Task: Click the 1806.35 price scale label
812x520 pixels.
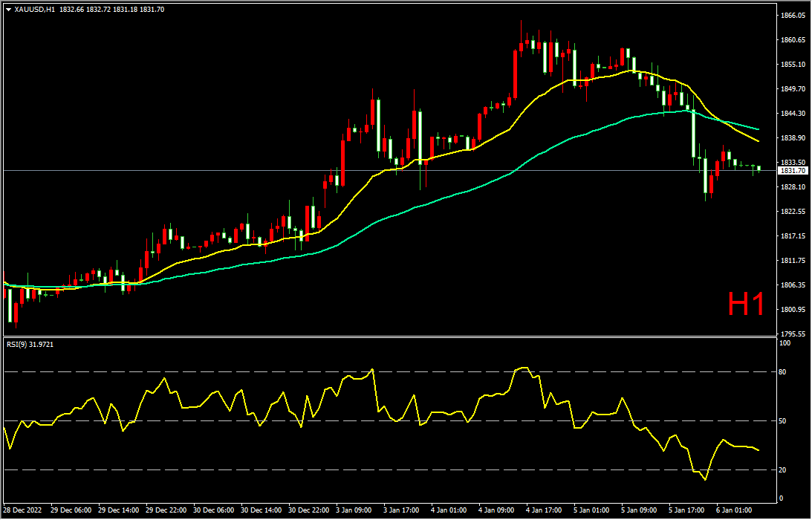Action: pos(793,285)
